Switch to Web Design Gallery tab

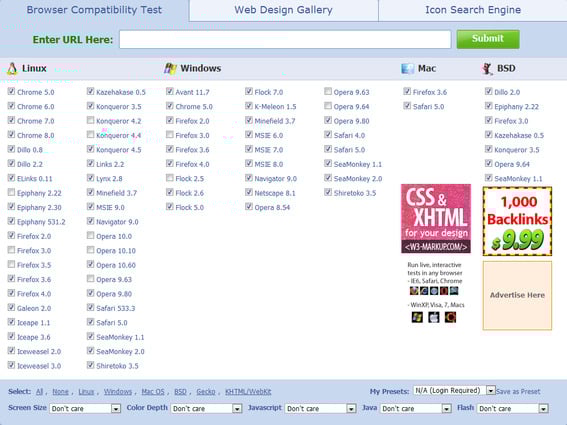[x=284, y=10]
